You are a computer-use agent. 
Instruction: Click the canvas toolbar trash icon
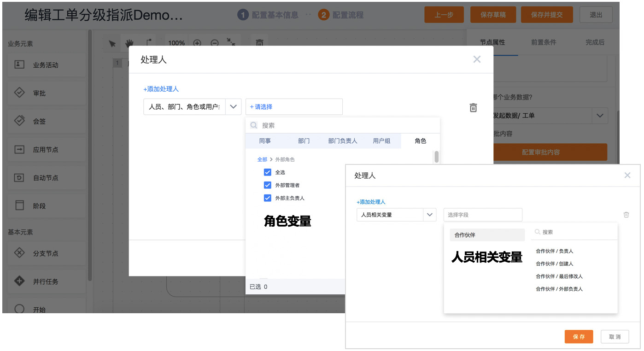coord(260,43)
